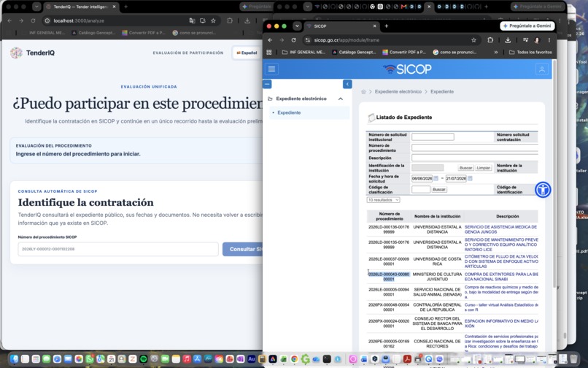Click the start date field 06/06/2026
The image size is (588, 368).
(x=422, y=178)
